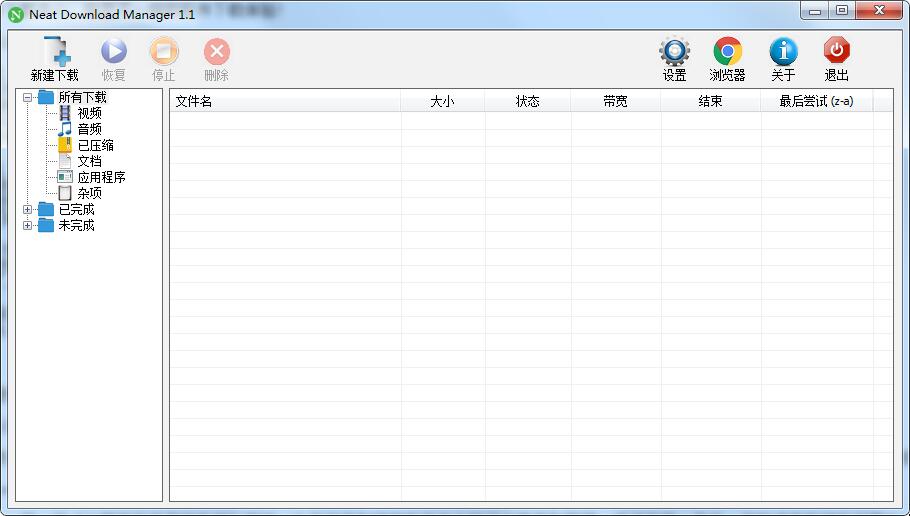This screenshot has height=516, width=910.
Task: Click the 已完成 blue folder icon
Action: point(46,209)
